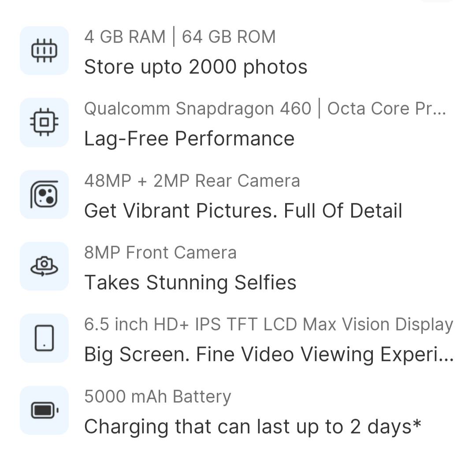Click the battery icon

[44, 410]
